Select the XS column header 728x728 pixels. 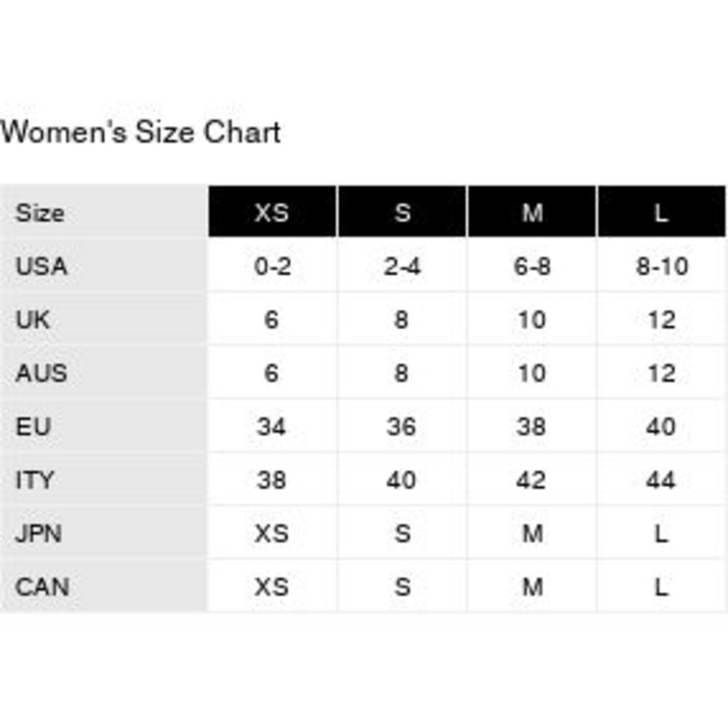coord(272,213)
